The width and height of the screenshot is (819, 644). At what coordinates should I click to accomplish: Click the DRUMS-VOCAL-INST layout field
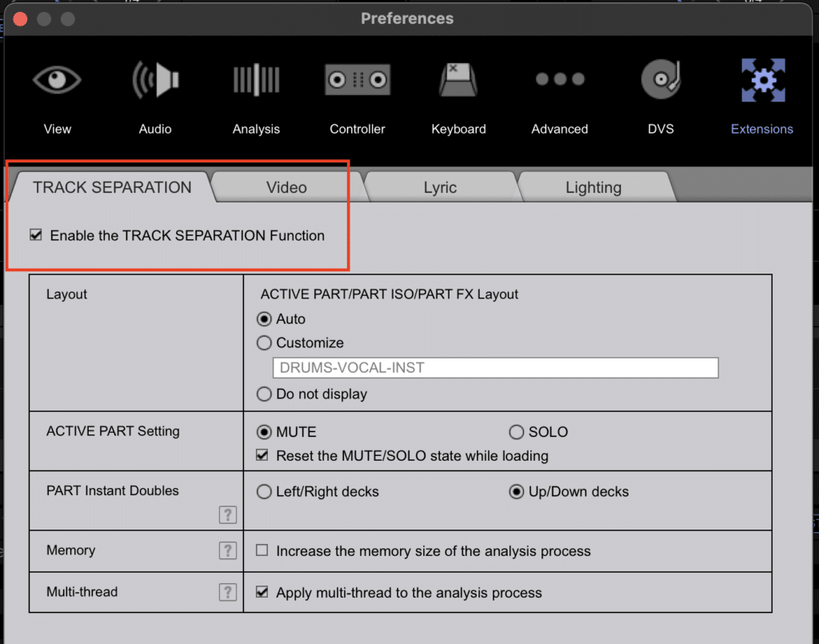(x=495, y=368)
